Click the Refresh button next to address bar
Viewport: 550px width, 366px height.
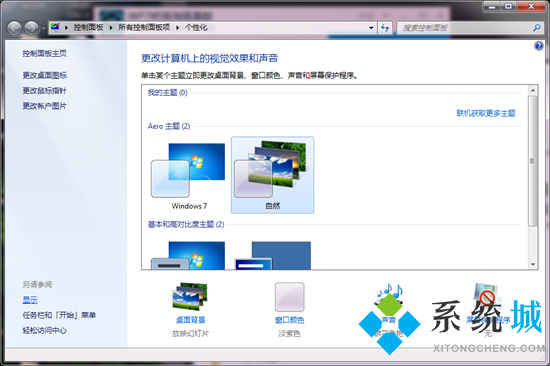pyautogui.click(x=385, y=28)
